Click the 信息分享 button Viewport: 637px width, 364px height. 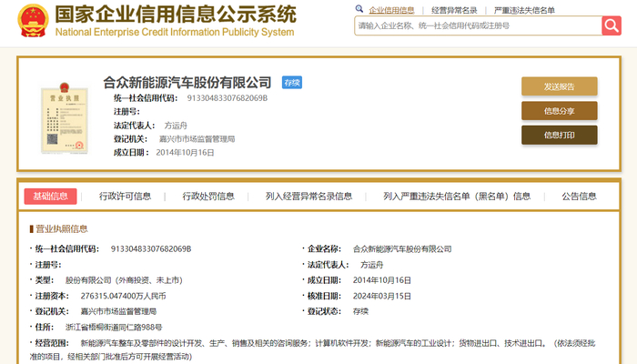coord(560,111)
